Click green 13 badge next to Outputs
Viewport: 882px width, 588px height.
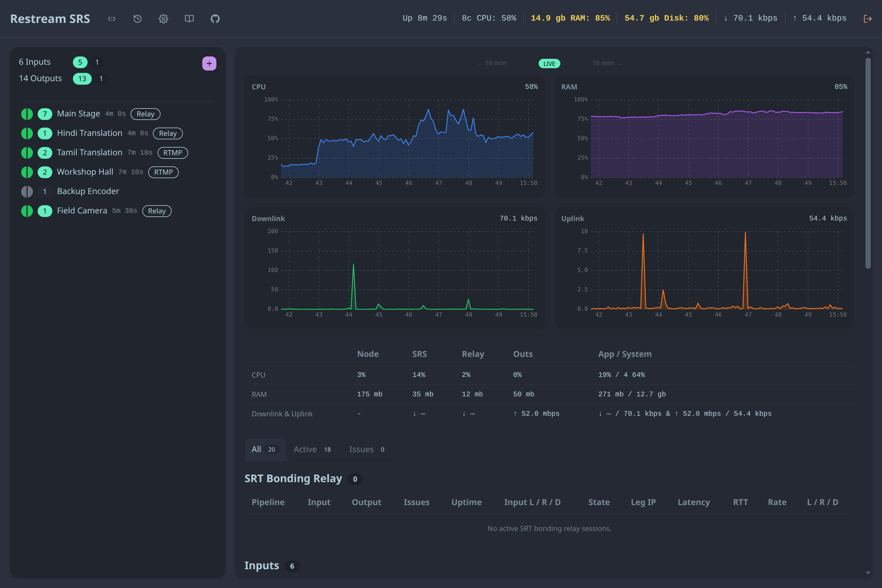82,79
